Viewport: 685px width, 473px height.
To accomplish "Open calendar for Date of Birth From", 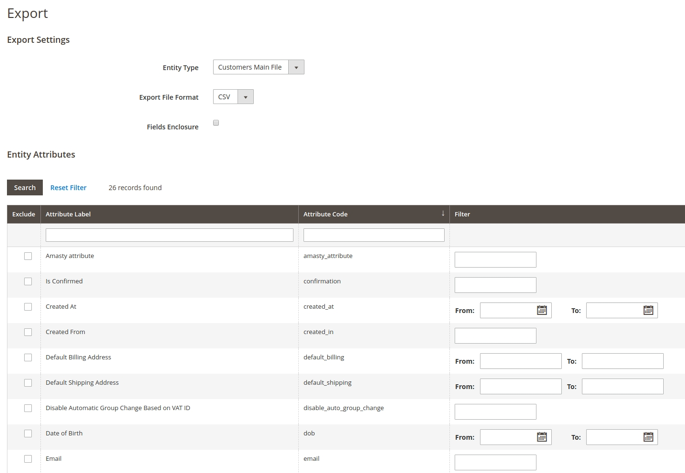I will pos(542,437).
